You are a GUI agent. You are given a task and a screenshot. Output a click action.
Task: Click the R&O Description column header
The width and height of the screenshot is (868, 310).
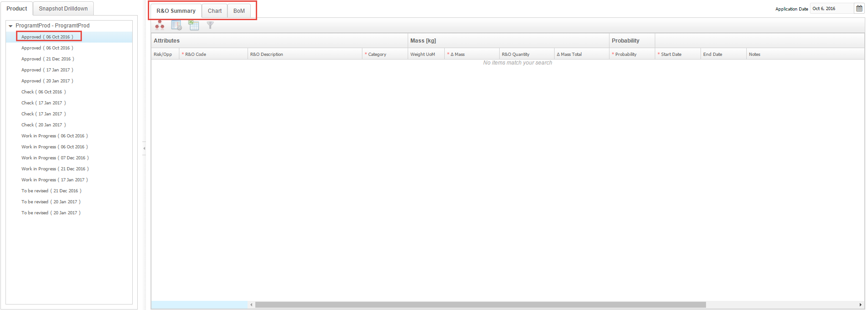click(x=305, y=54)
